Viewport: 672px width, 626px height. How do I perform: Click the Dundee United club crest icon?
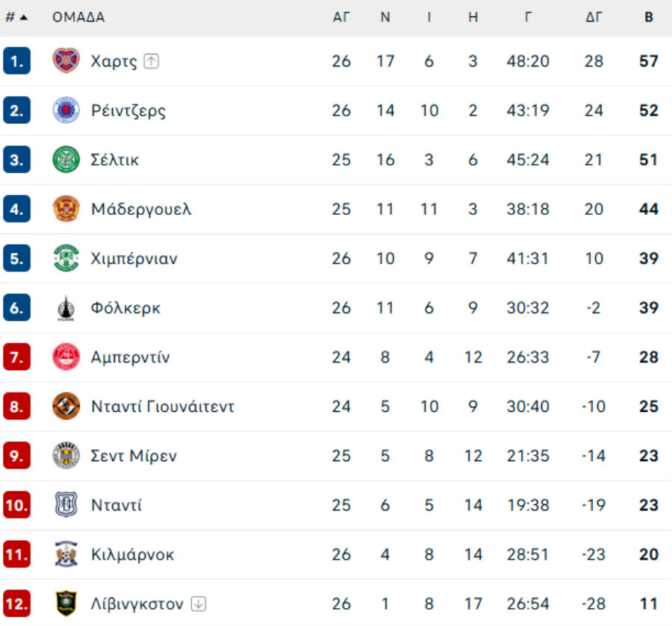pos(66,406)
